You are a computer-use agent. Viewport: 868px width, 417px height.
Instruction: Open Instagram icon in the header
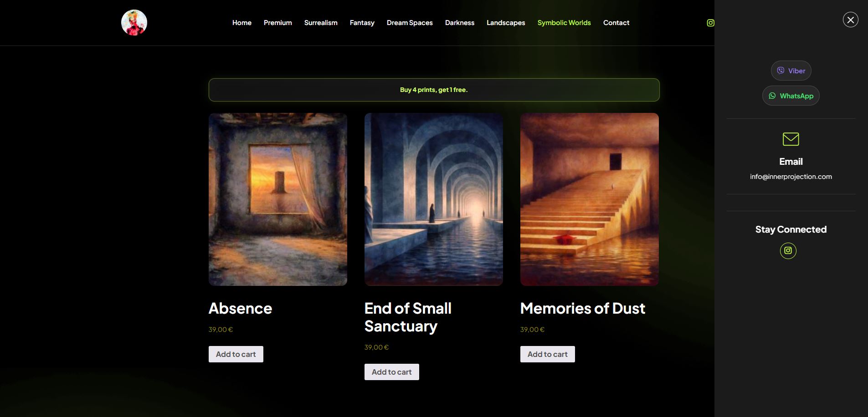click(x=710, y=23)
